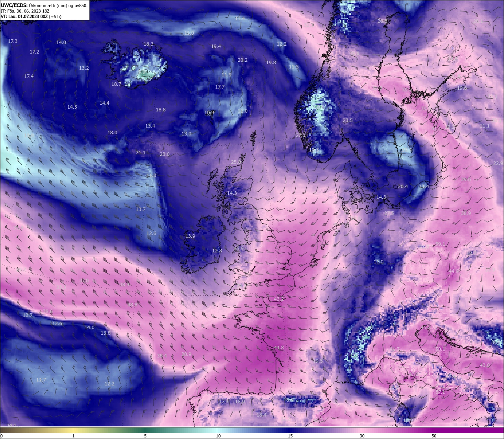This screenshot has width=504, height=439.
Task: Click the map value 17.7
Action: (x=220, y=87)
